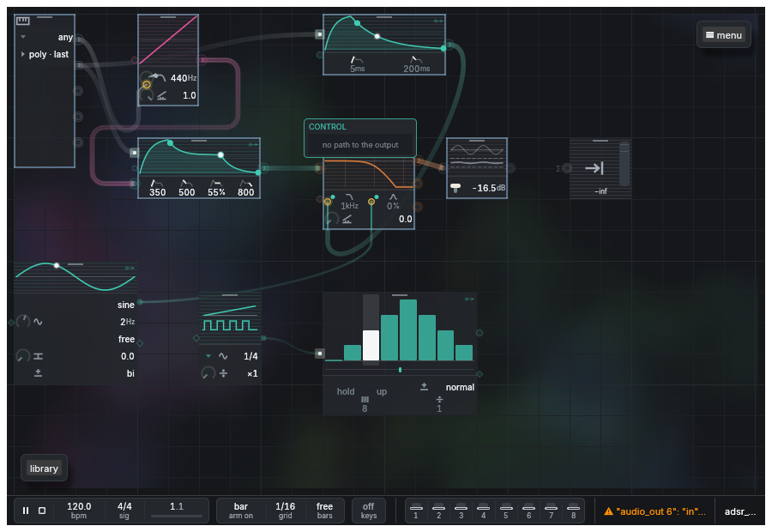772x532 pixels.
Task: Click the release icon above ADSR value 800
Action: pos(245,184)
